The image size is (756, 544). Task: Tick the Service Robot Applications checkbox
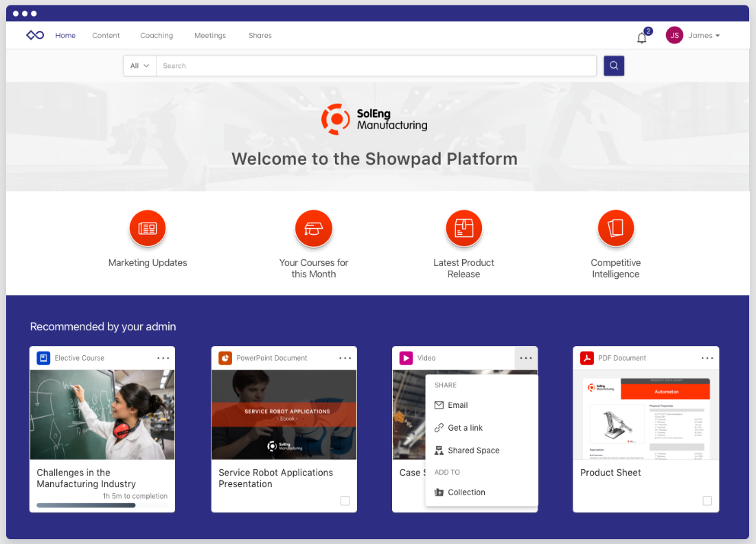(345, 501)
